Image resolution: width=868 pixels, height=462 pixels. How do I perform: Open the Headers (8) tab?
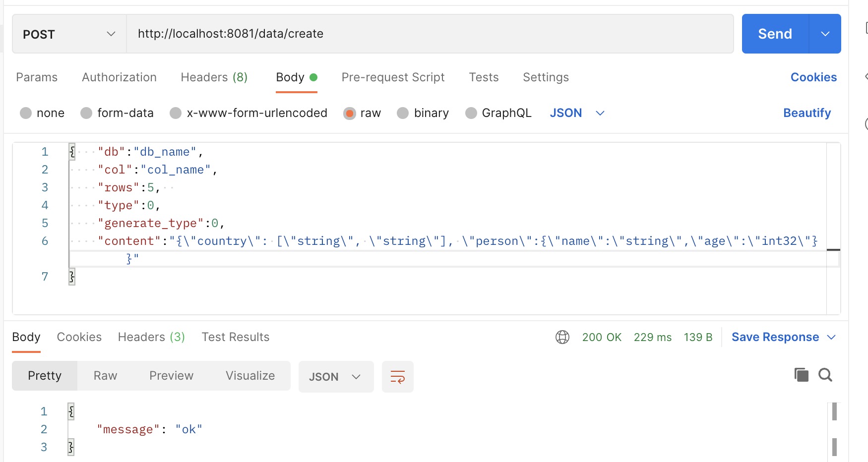(x=214, y=77)
